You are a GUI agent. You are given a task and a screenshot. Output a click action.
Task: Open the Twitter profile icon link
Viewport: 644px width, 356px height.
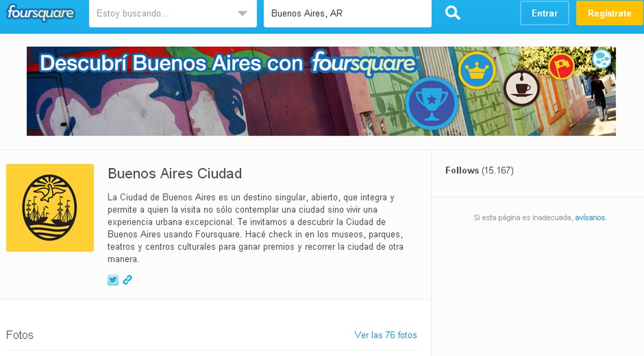(113, 280)
